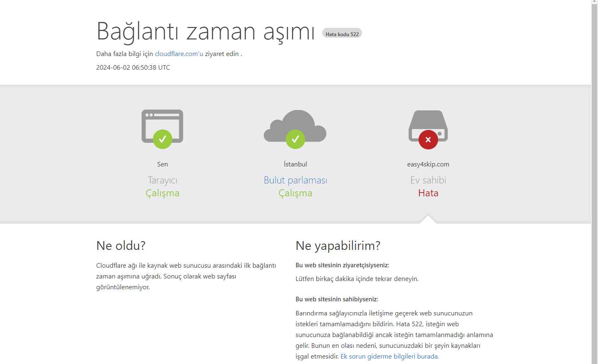
Task: Click the paragraph starting 'Cloudflare ağı ile kaynak'
Action: point(186,276)
